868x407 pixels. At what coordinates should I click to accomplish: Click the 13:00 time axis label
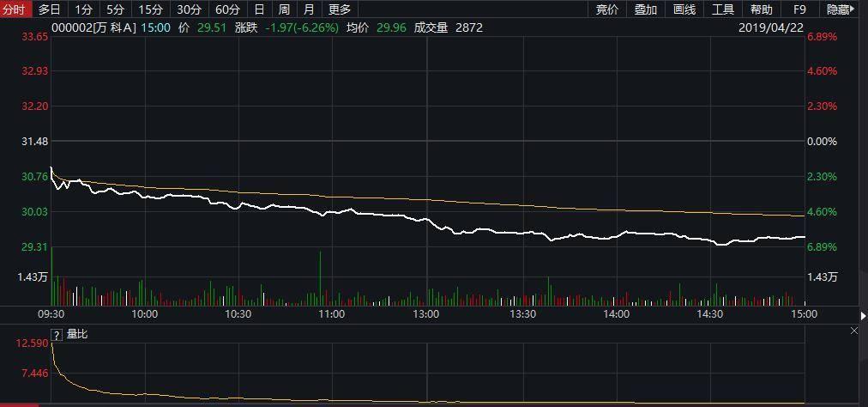pyautogui.click(x=426, y=314)
